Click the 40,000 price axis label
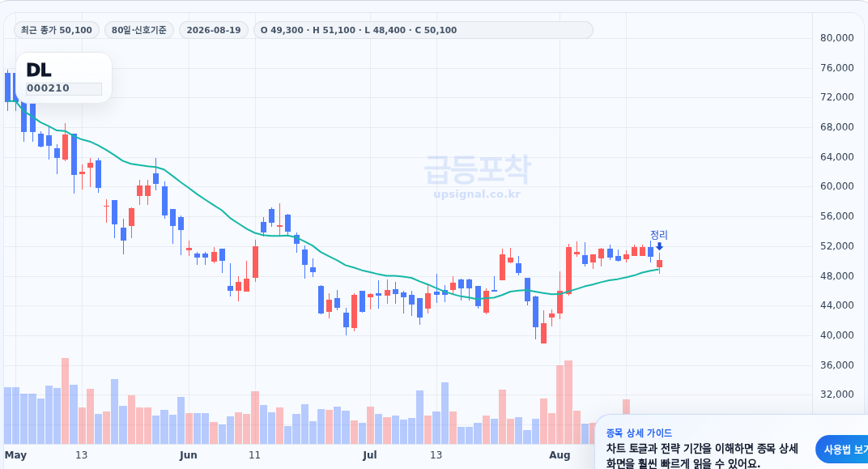Viewport: 868px width, 469px height. click(837, 335)
